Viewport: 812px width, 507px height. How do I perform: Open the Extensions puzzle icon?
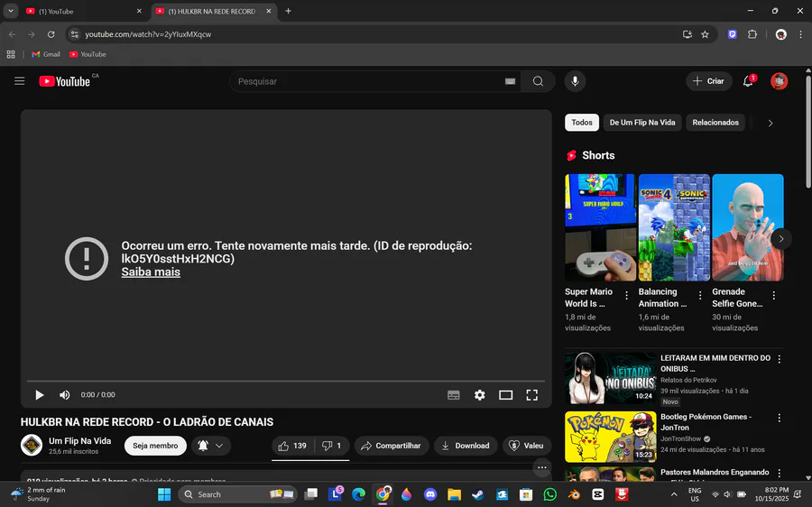(x=752, y=34)
